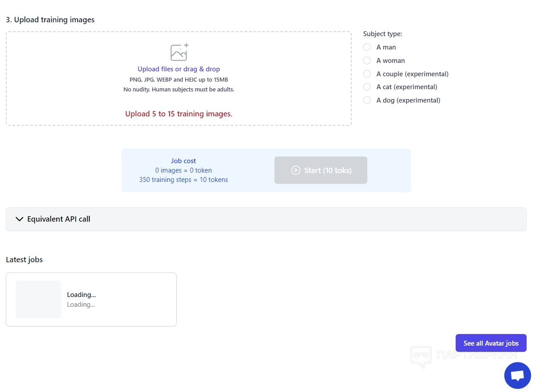Click the loading job thumbnail placeholder

pos(38,299)
